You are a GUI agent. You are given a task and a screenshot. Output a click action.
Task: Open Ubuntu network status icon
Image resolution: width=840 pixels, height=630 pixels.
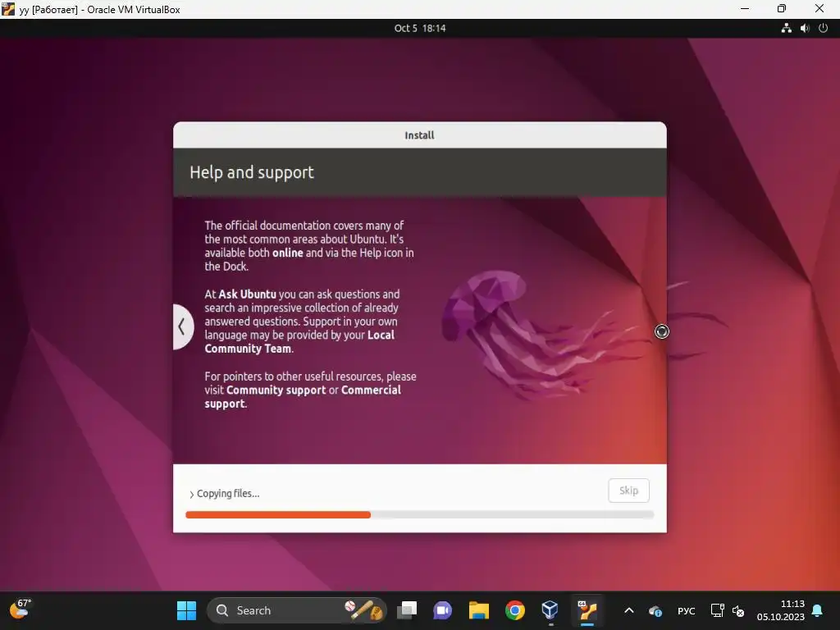click(786, 28)
